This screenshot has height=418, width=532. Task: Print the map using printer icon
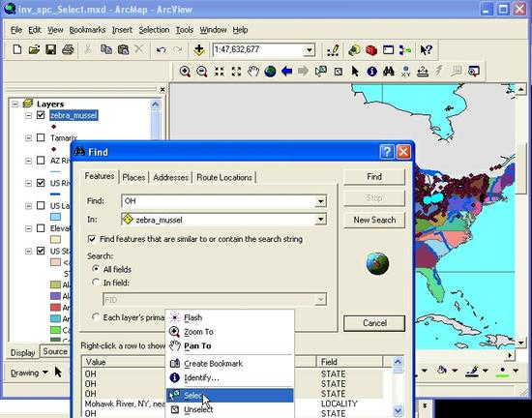68,50
